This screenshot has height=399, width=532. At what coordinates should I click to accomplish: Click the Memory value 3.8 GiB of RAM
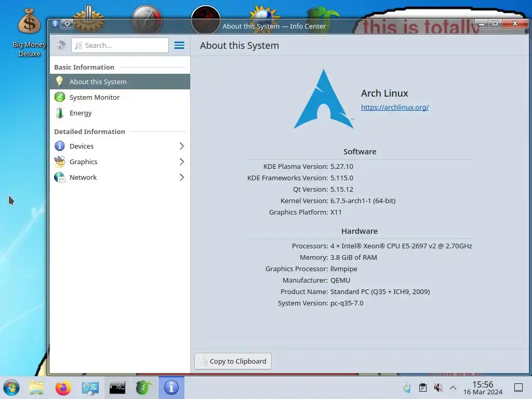coord(353,258)
